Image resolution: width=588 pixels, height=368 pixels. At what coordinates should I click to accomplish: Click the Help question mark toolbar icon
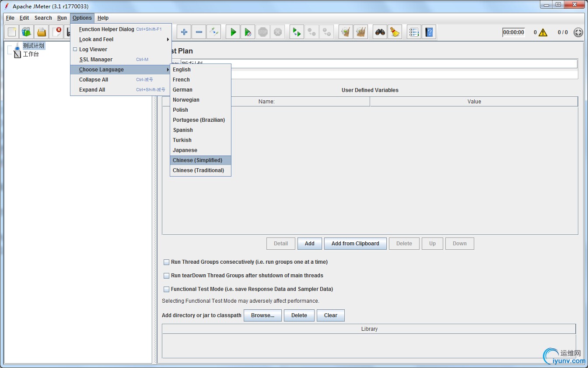coord(429,32)
